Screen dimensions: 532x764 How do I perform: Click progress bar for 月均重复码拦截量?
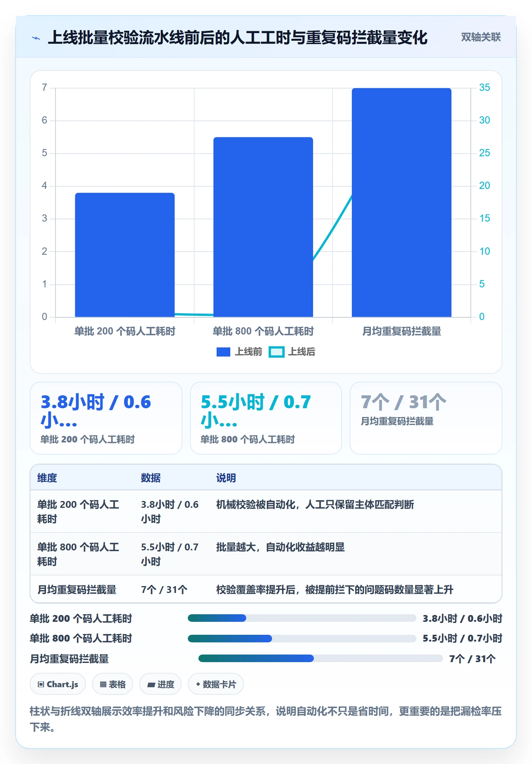coord(321,658)
